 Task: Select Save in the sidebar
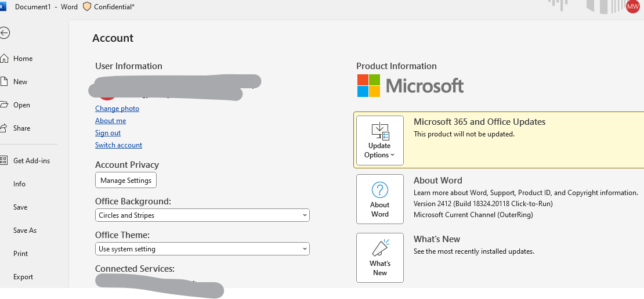click(x=20, y=207)
